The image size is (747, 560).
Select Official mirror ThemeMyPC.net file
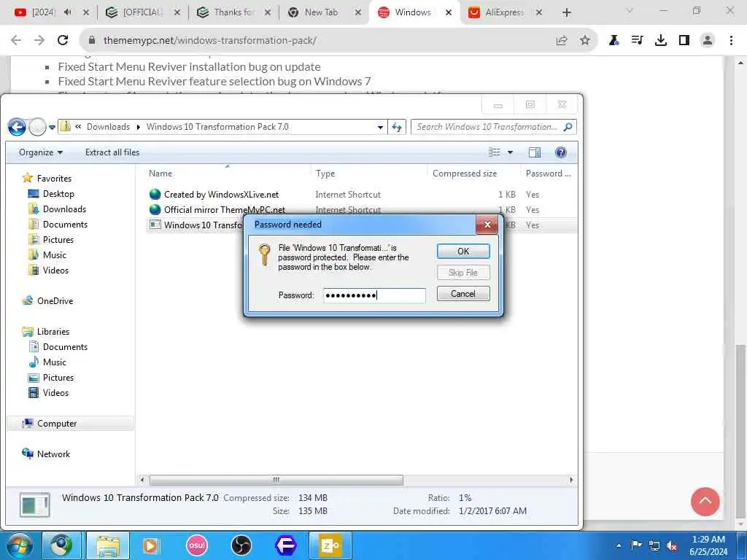pos(225,209)
